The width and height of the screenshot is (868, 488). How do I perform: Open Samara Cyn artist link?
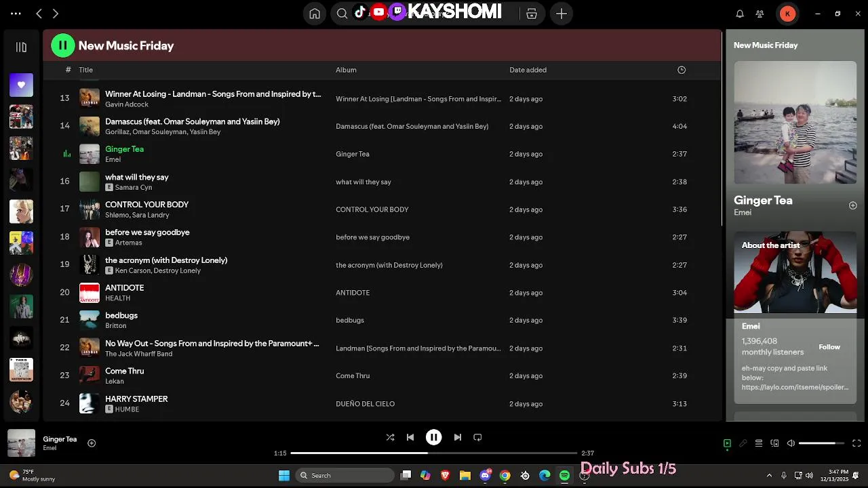click(x=134, y=187)
